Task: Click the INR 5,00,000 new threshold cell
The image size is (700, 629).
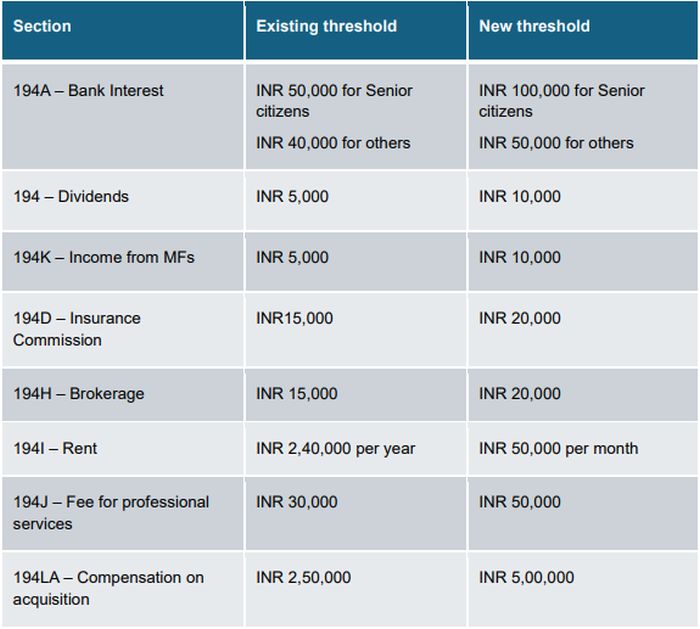Action: (x=526, y=578)
